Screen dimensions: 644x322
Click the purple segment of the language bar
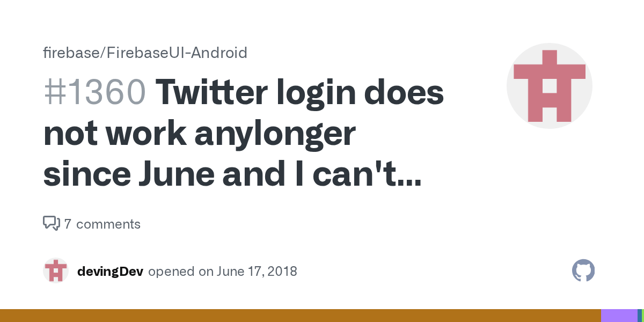[x=618, y=316]
